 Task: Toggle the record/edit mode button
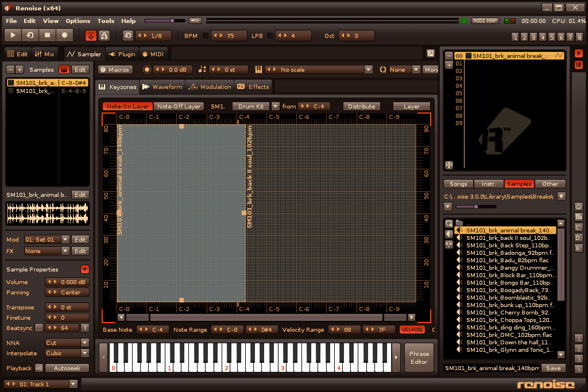tap(64, 35)
